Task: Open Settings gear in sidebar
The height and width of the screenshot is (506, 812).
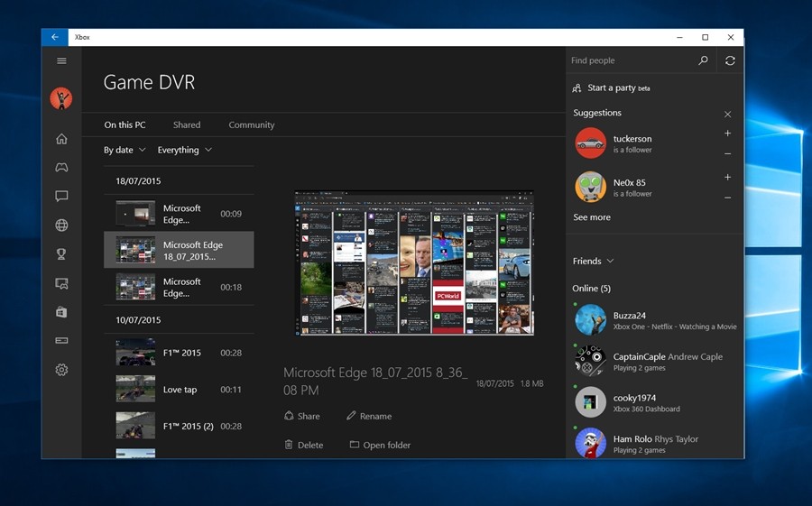Action: pos(61,370)
